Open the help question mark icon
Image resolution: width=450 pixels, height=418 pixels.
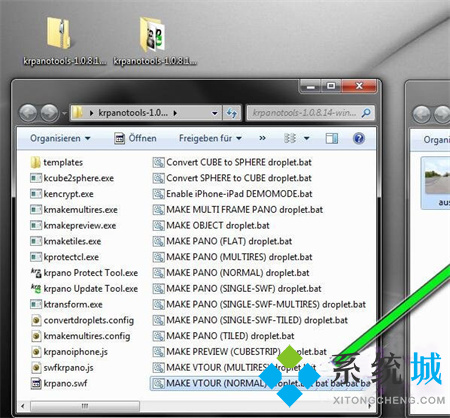point(359,138)
